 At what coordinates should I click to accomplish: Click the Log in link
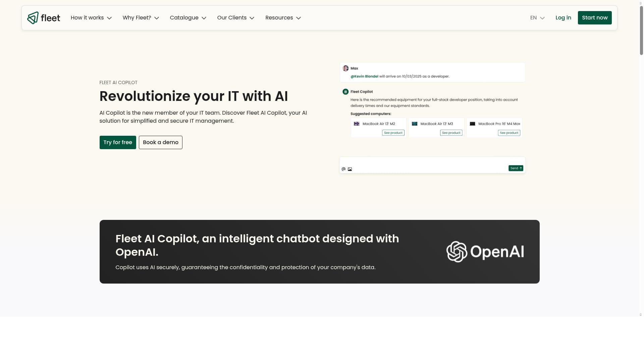pos(563,18)
